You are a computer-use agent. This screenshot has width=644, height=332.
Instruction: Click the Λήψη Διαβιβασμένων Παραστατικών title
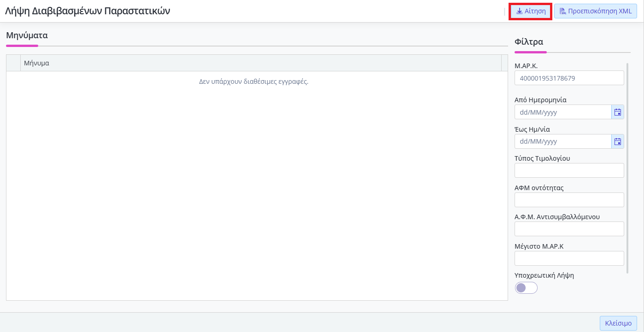(88, 12)
